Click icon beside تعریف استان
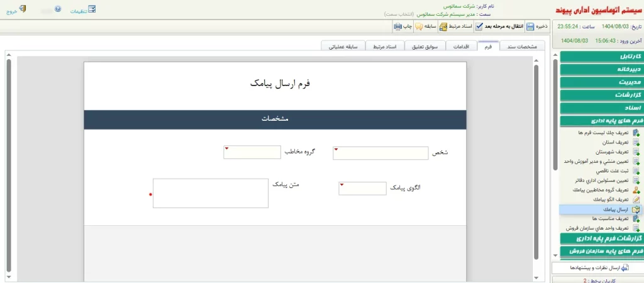The height and width of the screenshot is (283, 644). point(636,142)
